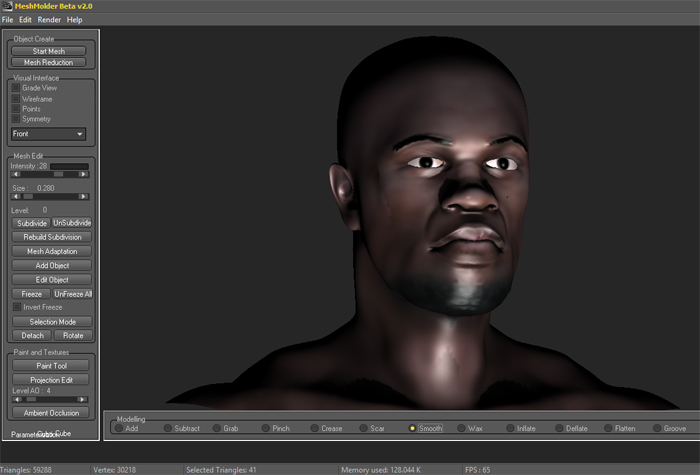Select the Subtract modelling brush
The width and height of the screenshot is (700, 475).
167,428
